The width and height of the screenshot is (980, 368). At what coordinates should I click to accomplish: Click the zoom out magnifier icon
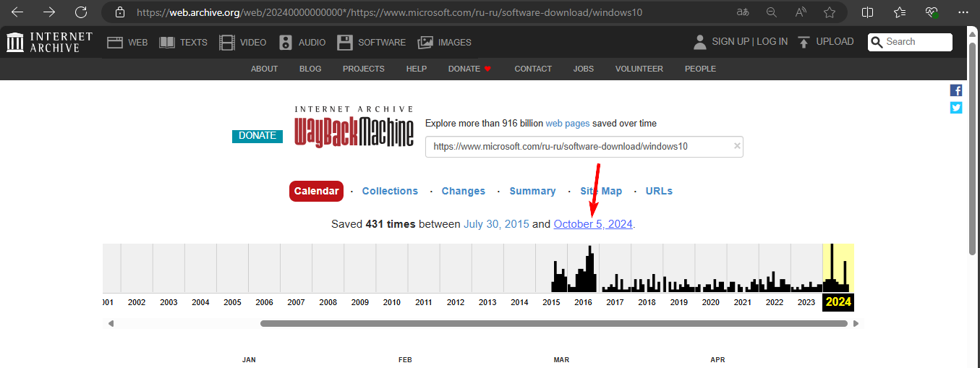772,12
